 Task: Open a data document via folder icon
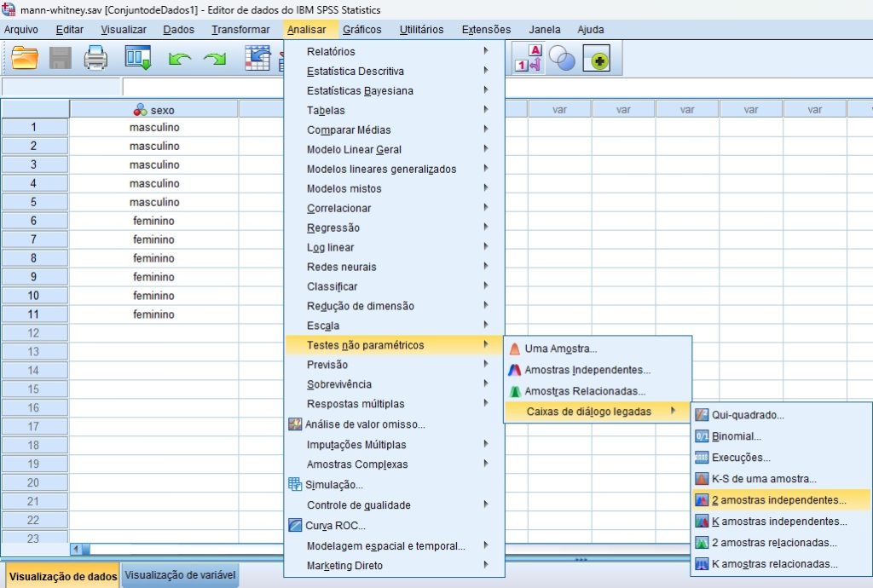point(25,58)
